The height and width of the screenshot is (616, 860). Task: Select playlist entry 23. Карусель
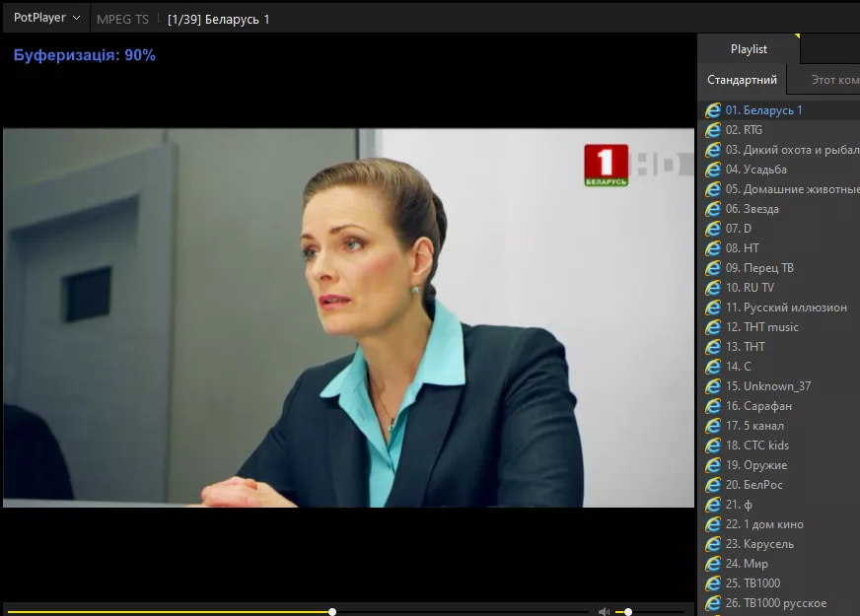click(x=779, y=545)
